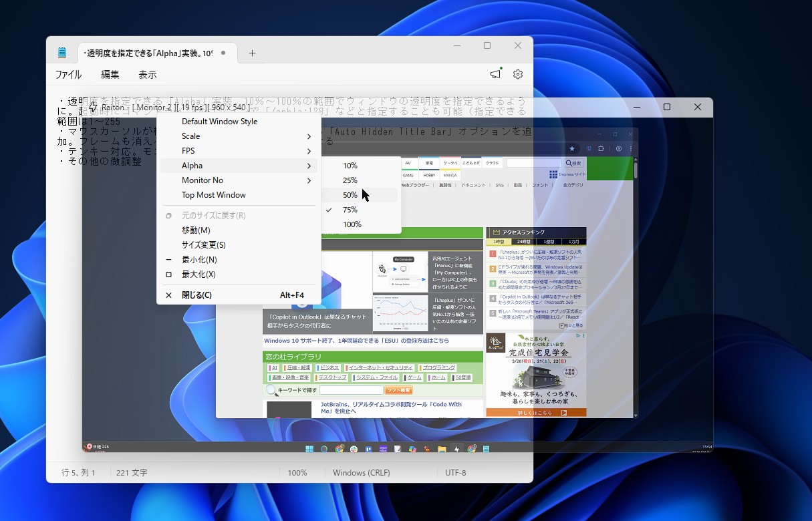812x521 pixels.
Task: Click the Impress サイト grid icon
Action: [553, 174]
